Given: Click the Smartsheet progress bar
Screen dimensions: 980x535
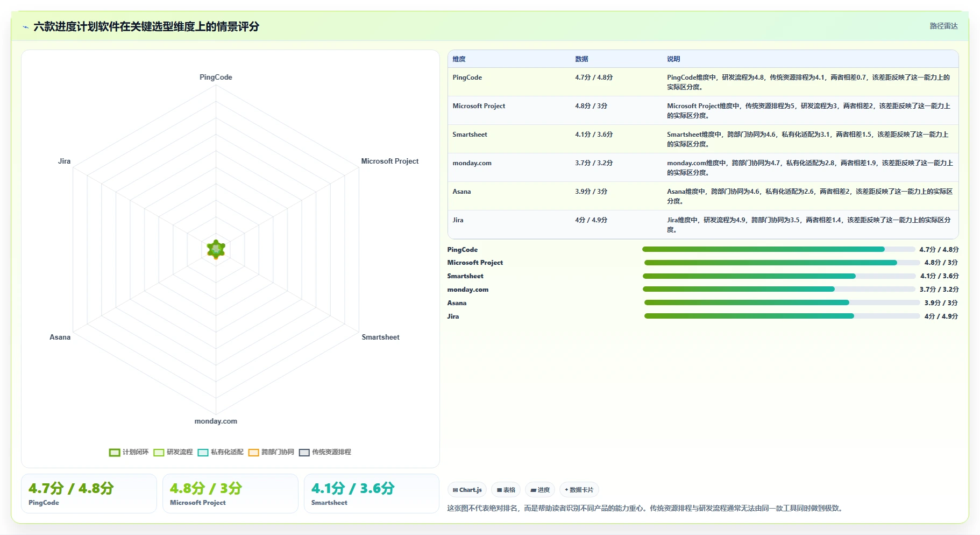Looking at the screenshot, I should [x=779, y=276].
